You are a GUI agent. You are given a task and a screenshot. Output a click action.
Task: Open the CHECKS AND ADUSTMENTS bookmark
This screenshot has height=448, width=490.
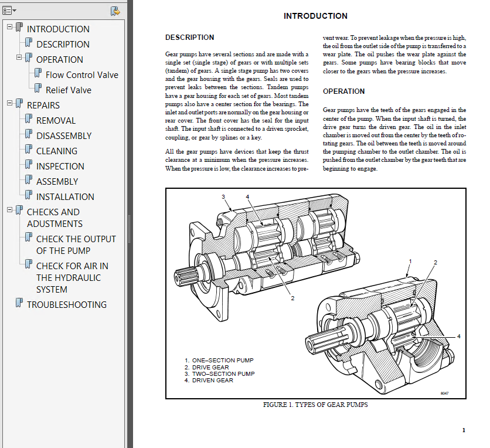coord(55,218)
